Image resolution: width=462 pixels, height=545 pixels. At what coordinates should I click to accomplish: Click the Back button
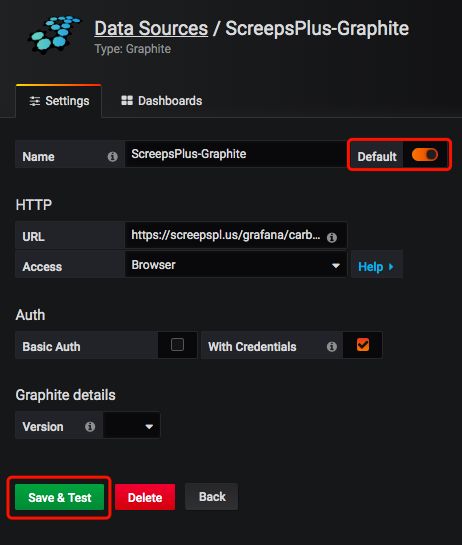click(212, 496)
